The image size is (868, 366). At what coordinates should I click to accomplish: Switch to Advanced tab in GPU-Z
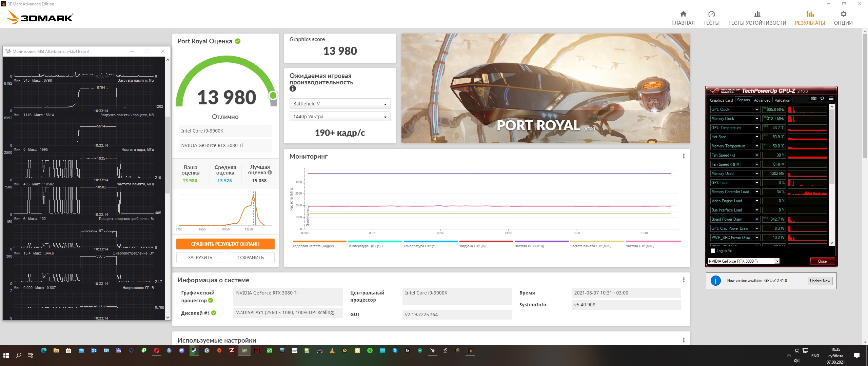[x=762, y=100]
